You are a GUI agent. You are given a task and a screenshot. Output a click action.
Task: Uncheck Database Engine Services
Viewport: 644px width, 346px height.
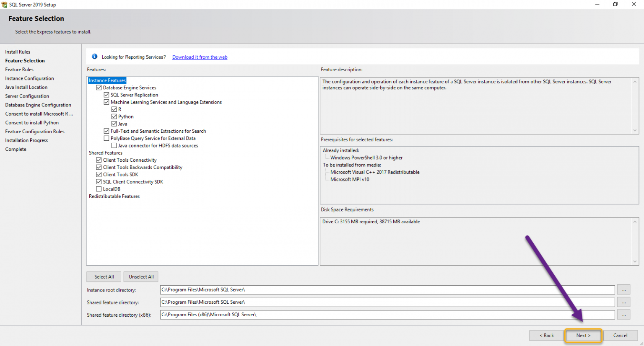(99, 87)
